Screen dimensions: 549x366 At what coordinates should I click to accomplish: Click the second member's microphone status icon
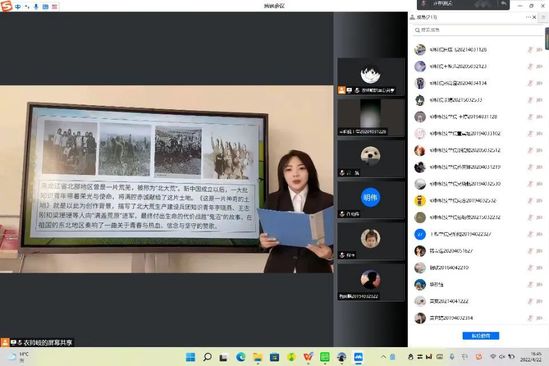tap(530, 67)
